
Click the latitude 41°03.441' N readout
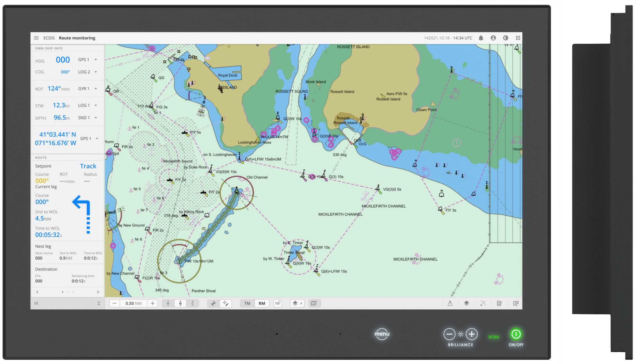58,135
